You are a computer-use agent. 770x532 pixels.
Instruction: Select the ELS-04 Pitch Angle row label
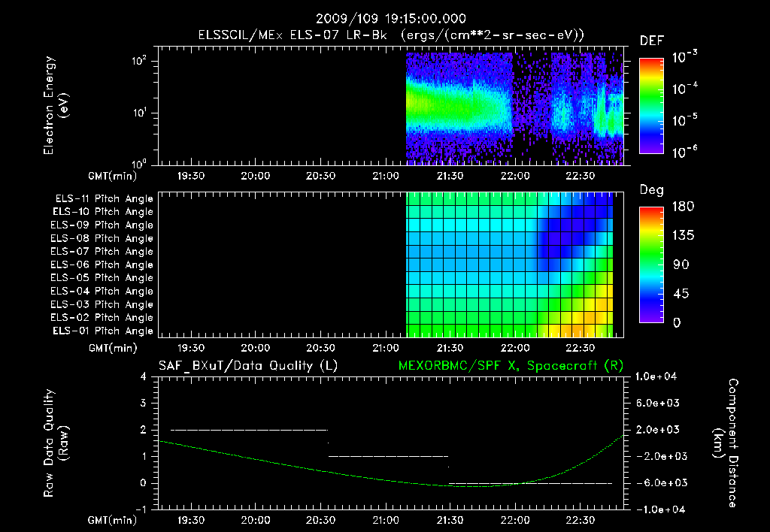pyautogui.click(x=102, y=291)
